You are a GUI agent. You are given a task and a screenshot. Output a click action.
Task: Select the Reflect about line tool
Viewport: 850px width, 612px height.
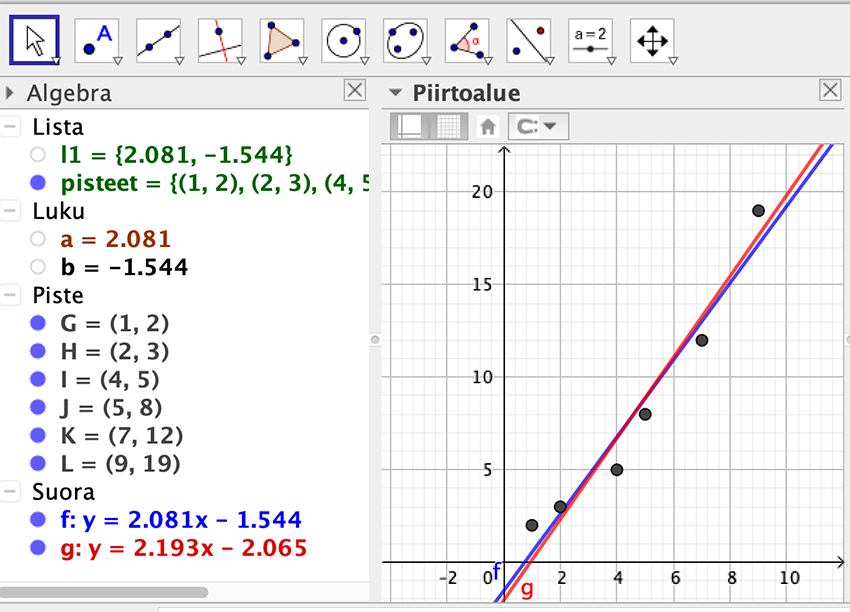(x=529, y=41)
